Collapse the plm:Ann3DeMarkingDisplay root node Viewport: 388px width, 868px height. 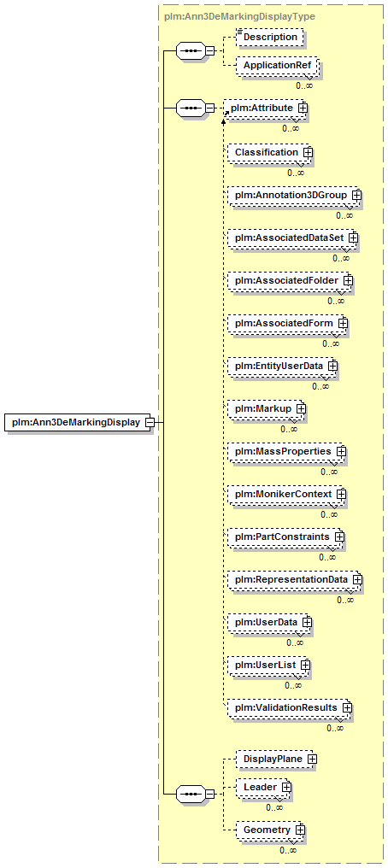(x=150, y=422)
